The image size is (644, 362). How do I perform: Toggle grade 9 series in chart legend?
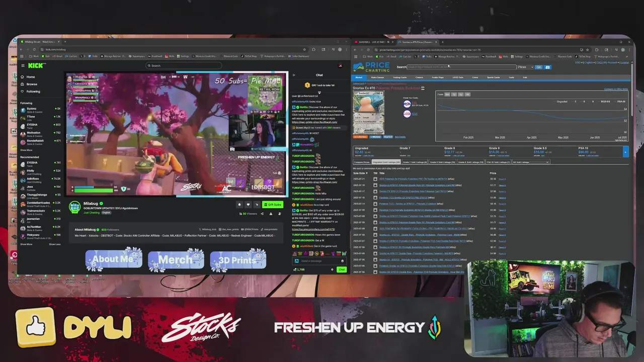coord(592,102)
